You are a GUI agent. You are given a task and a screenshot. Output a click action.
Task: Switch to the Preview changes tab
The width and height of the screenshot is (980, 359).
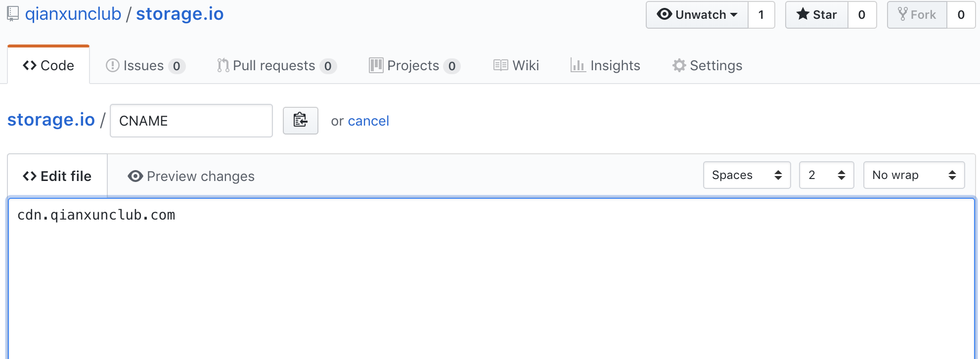[191, 176]
